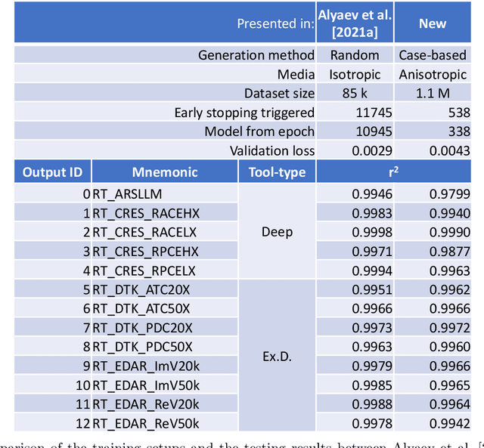Viewport: 484px width, 448px height.
Task: Click the RT_DTK_PDC20X mnemonic
Action: (x=143, y=327)
